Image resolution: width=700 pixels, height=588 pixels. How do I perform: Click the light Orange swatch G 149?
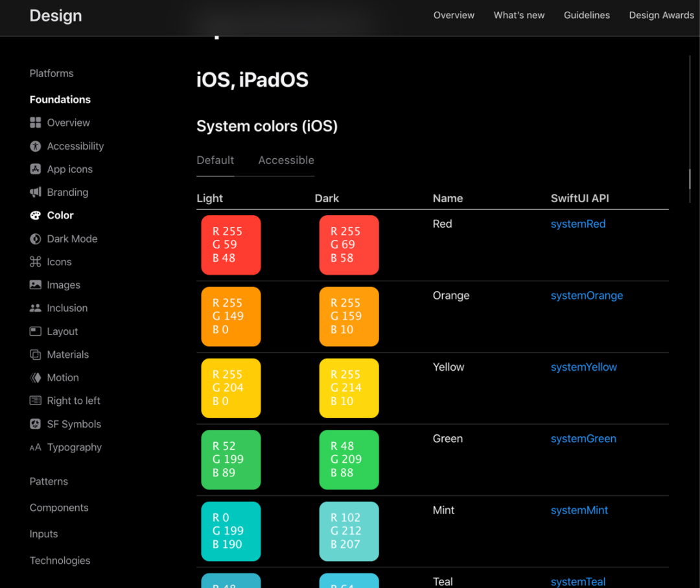[x=231, y=316]
